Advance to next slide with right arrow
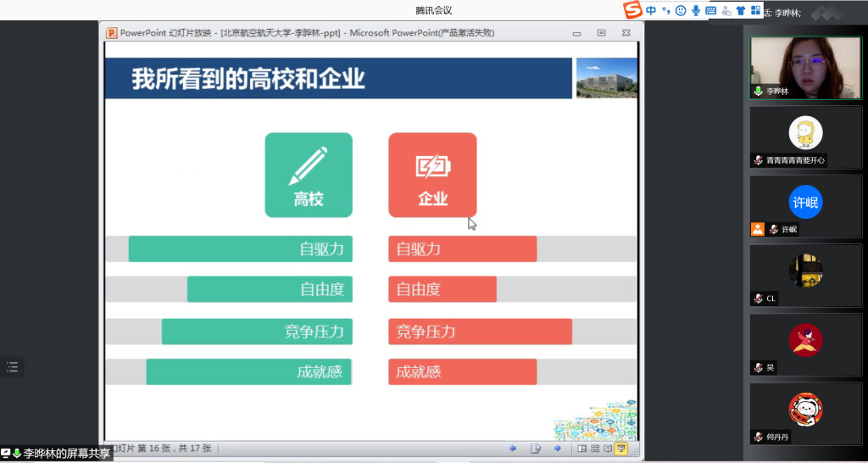 click(557, 449)
